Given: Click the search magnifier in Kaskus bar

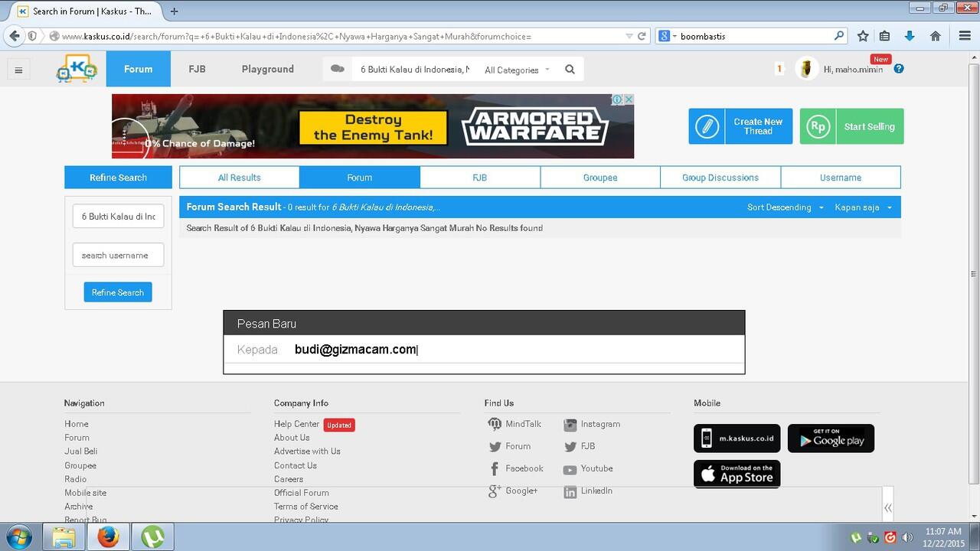Looking at the screenshot, I should tap(570, 69).
